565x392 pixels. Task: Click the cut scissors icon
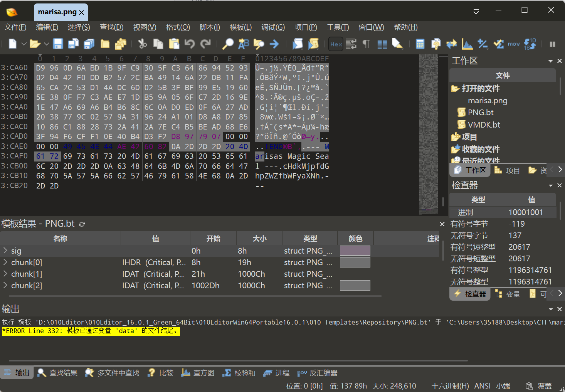click(x=143, y=44)
